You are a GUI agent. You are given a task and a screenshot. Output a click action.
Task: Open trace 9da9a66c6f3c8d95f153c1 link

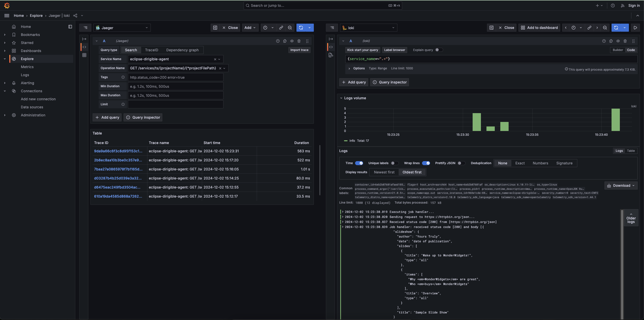tap(118, 151)
